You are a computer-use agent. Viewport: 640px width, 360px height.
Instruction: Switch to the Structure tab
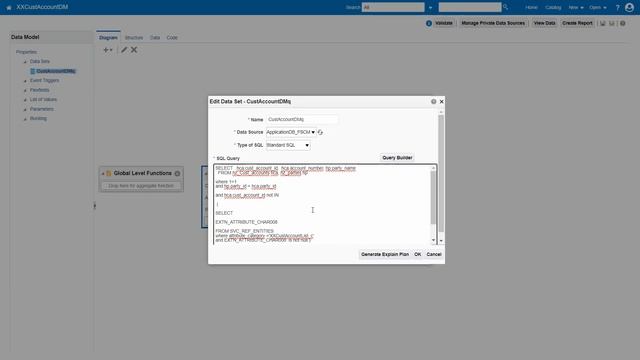[134, 38]
